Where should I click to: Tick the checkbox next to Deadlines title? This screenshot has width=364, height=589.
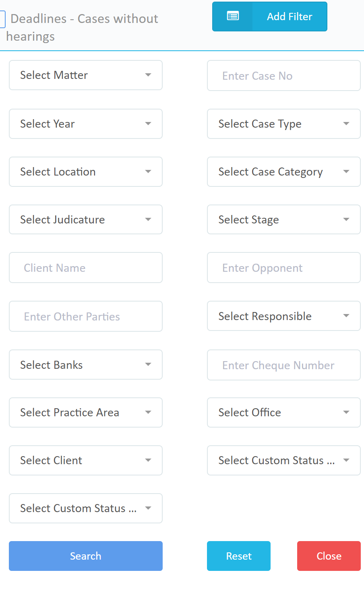click(x=2, y=19)
